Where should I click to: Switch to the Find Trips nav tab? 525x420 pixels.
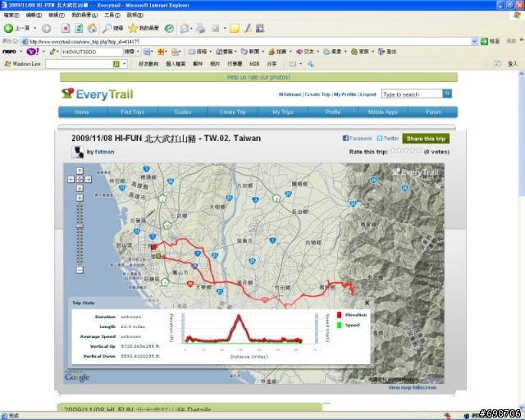click(x=133, y=112)
